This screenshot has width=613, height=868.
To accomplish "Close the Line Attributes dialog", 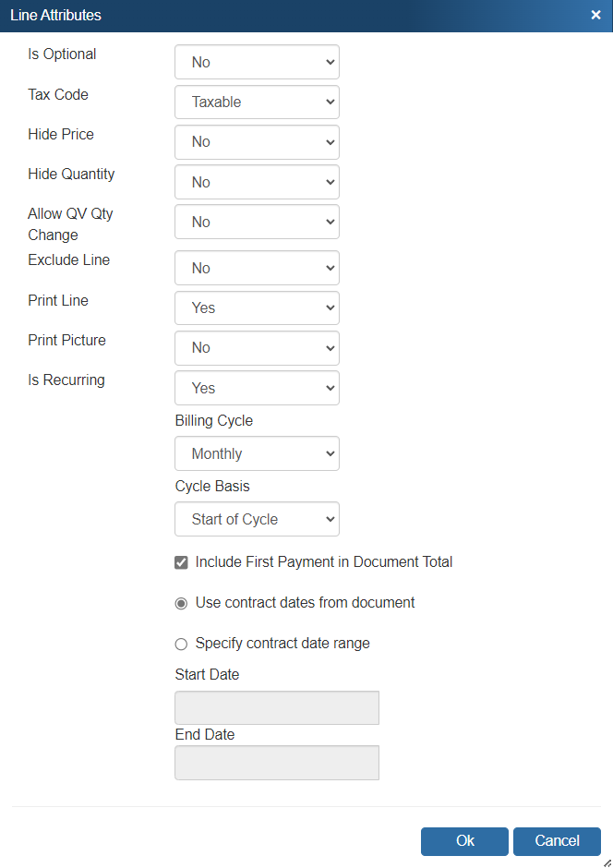I will (x=595, y=15).
